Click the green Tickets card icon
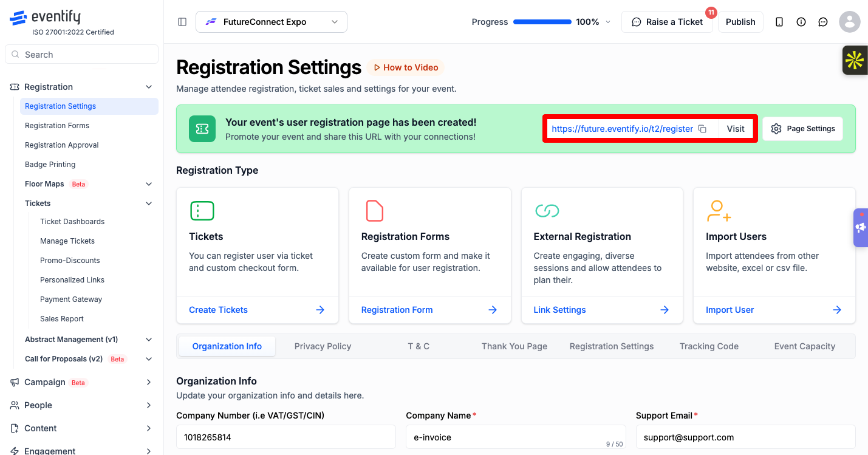 [x=202, y=211]
